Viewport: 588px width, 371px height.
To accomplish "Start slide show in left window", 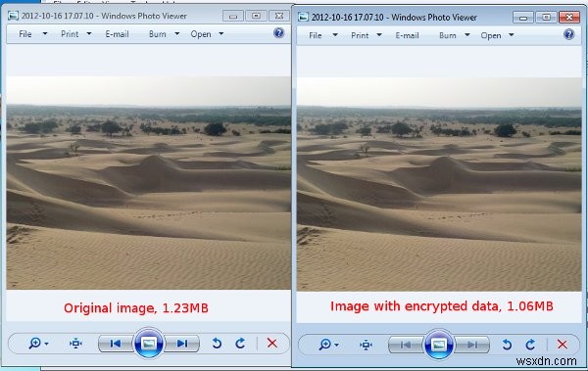I will point(149,344).
